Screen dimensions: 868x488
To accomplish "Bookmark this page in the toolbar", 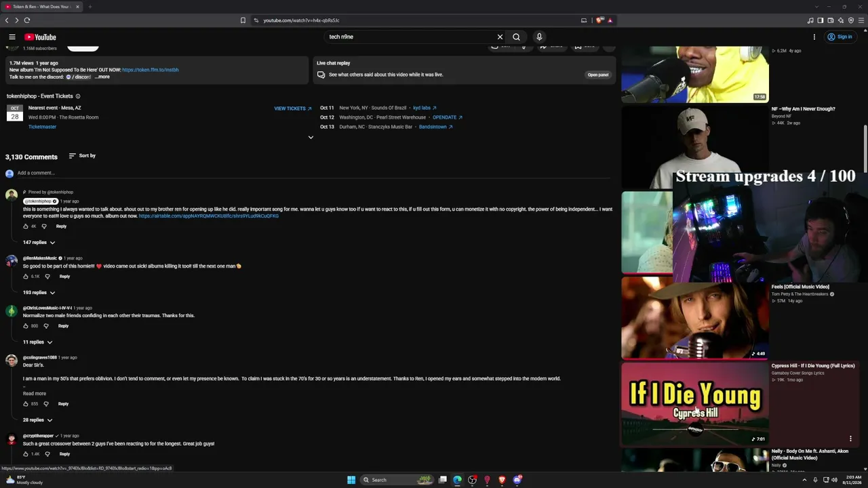I will pyautogui.click(x=243, y=20).
